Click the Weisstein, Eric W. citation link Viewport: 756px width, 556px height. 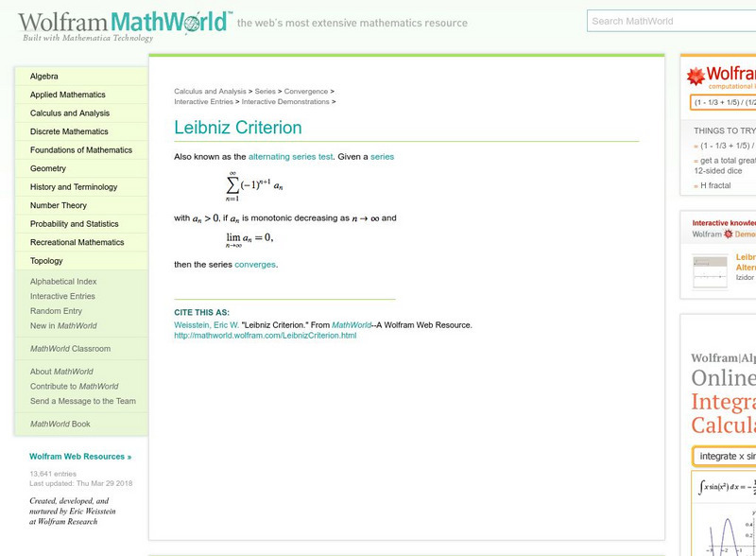pyautogui.click(x=206, y=325)
